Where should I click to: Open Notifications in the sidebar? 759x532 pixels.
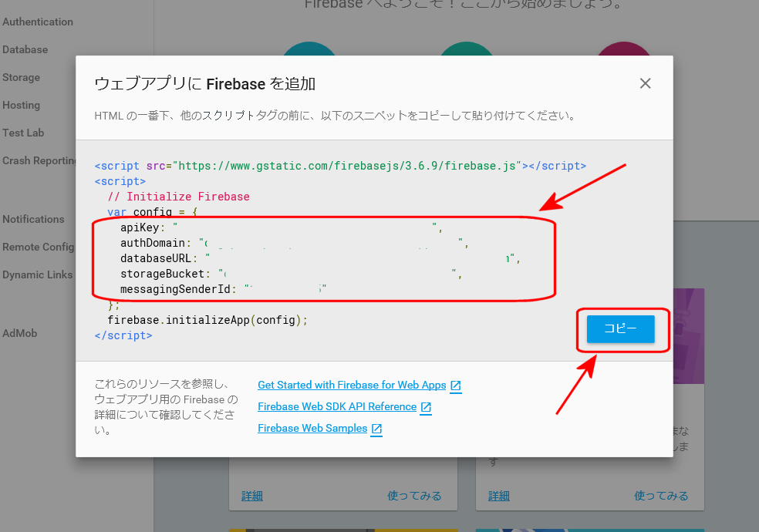tap(33, 219)
